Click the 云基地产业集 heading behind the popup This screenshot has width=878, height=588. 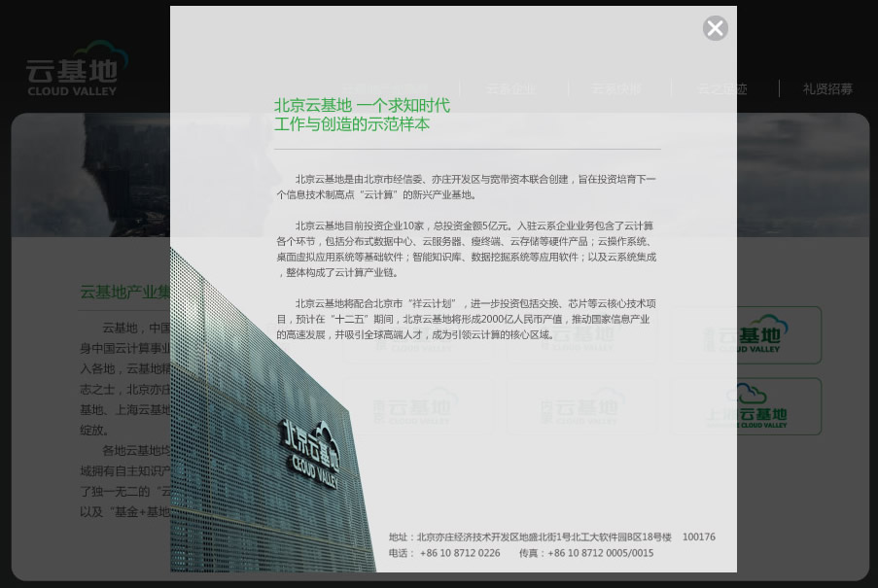pyautogui.click(x=124, y=292)
